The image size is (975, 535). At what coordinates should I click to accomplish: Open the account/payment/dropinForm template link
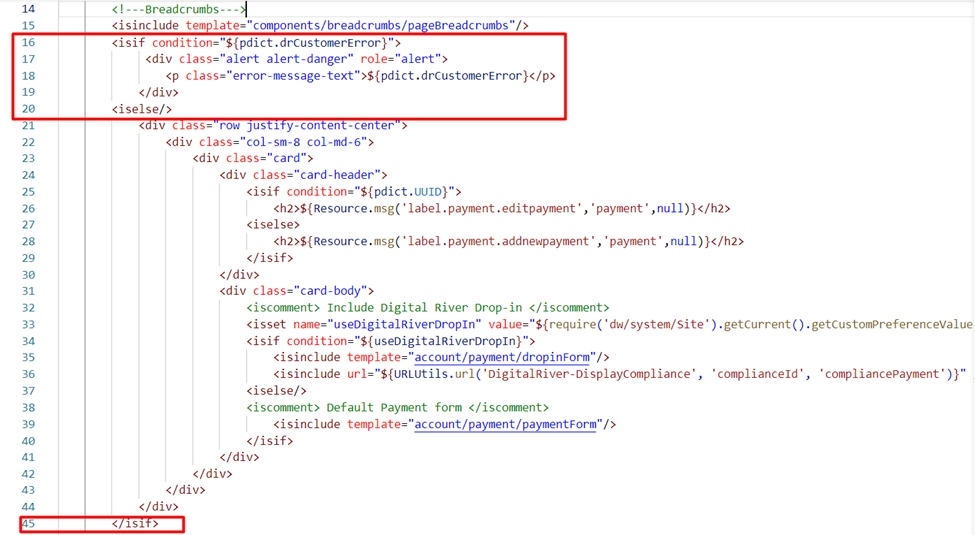(507, 357)
